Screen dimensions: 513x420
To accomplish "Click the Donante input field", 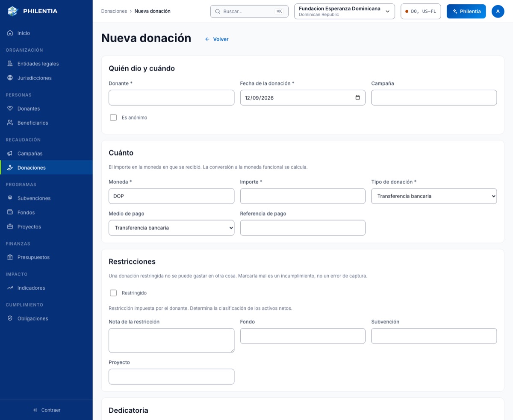I will (x=171, y=97).
